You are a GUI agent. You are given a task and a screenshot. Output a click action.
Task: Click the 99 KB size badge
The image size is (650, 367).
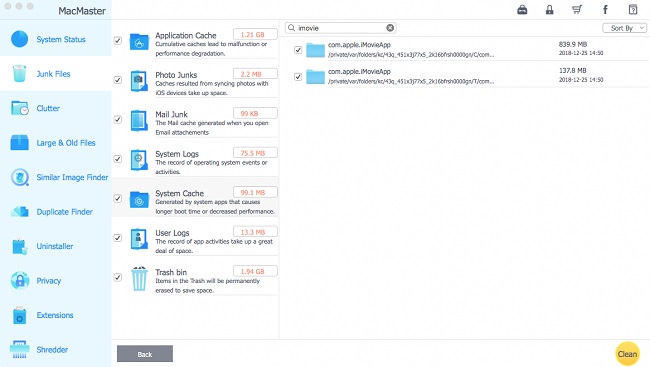coord(255,113)
